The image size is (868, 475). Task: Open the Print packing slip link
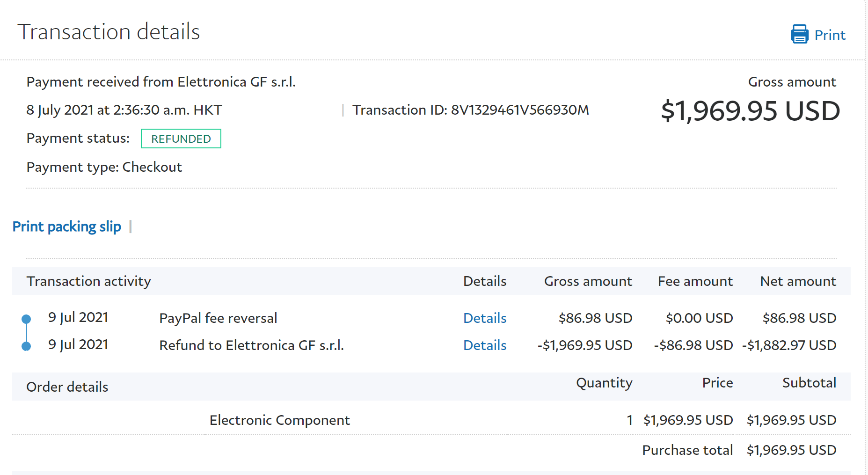point(66,227)
